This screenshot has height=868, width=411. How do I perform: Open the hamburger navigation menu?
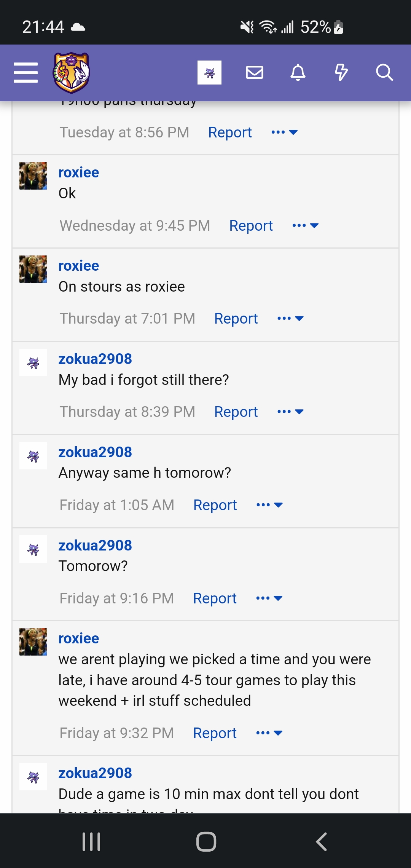click(x=25, y=72)
